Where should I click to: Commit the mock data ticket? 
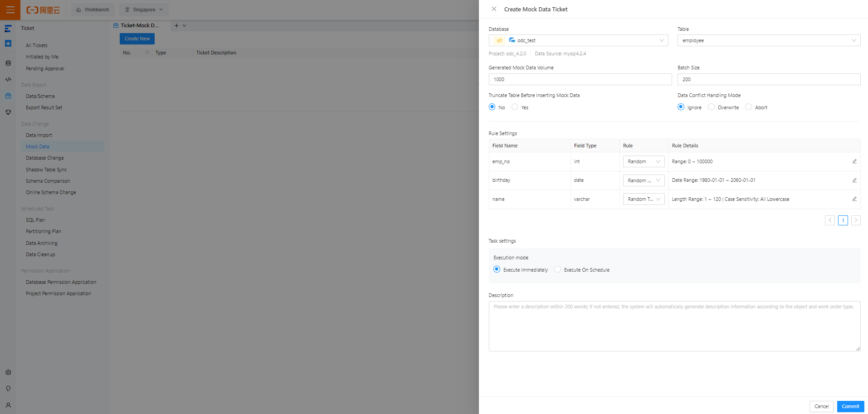tap(850, 406)
